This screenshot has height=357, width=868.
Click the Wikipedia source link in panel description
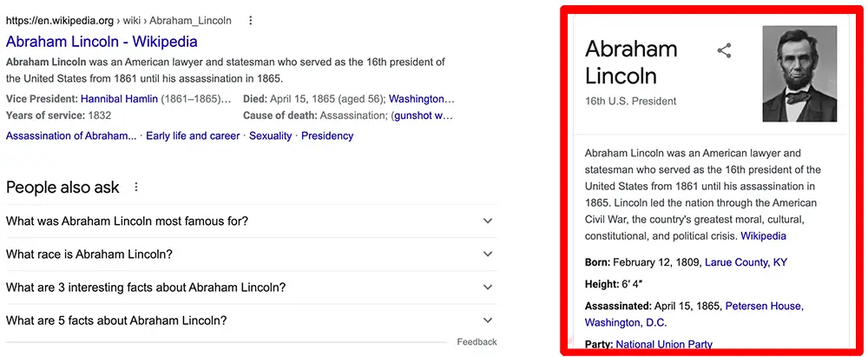click(763, 235)
